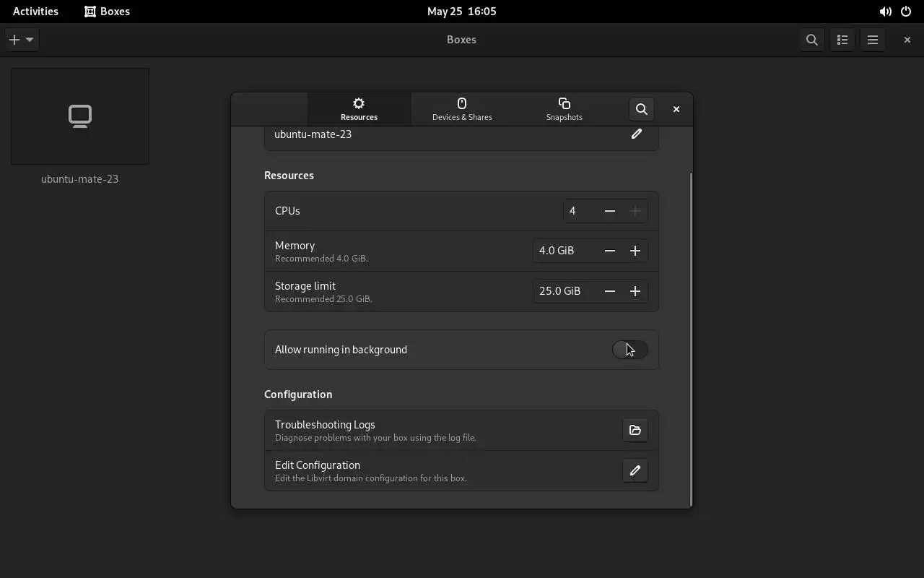Click the ubuntu-mate-23 label under thumbnail
Screen dimensions: 924x578
pos(79,179)
